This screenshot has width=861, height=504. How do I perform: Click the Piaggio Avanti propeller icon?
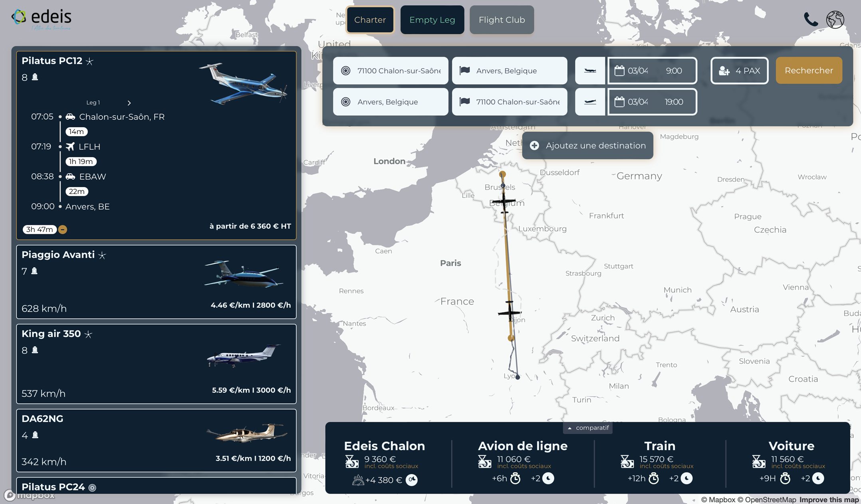[102, 255]
